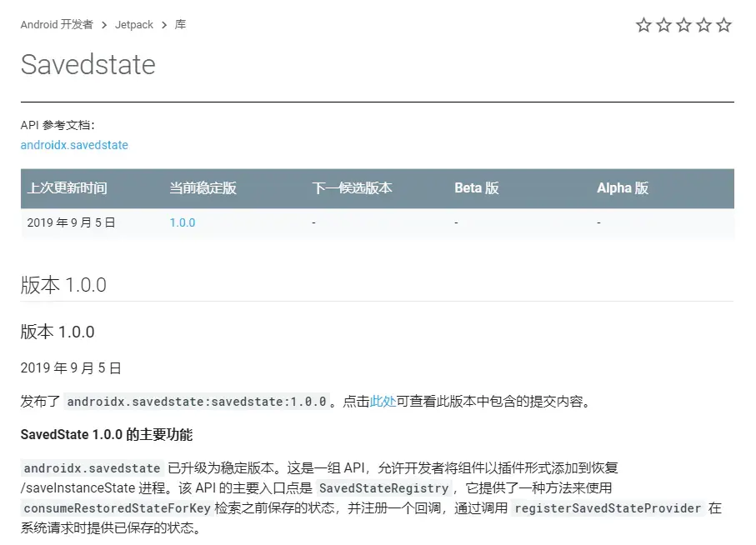Open the androidx.savedstate API reference link
This screenshot has width=756, height=545.
74,145
